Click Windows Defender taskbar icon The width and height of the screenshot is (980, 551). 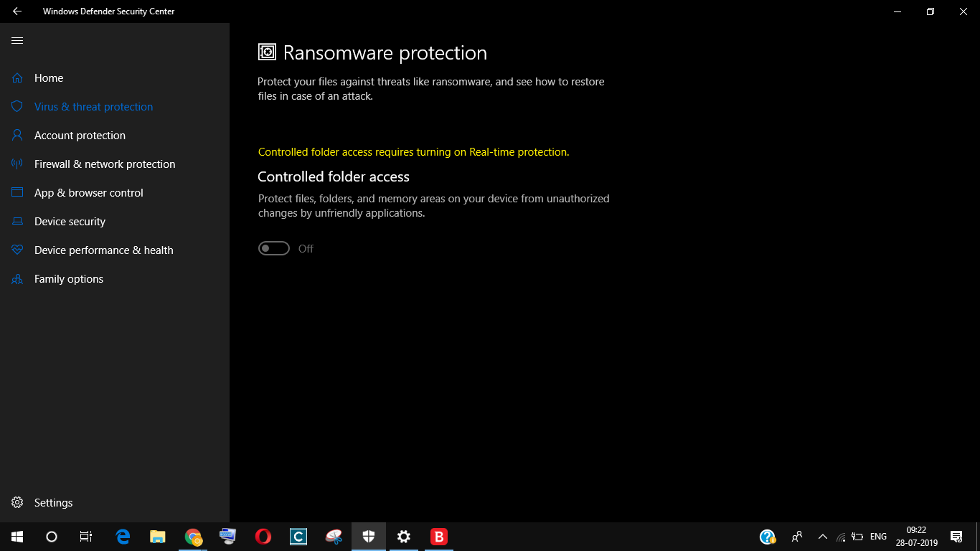[x=369, y=537]
